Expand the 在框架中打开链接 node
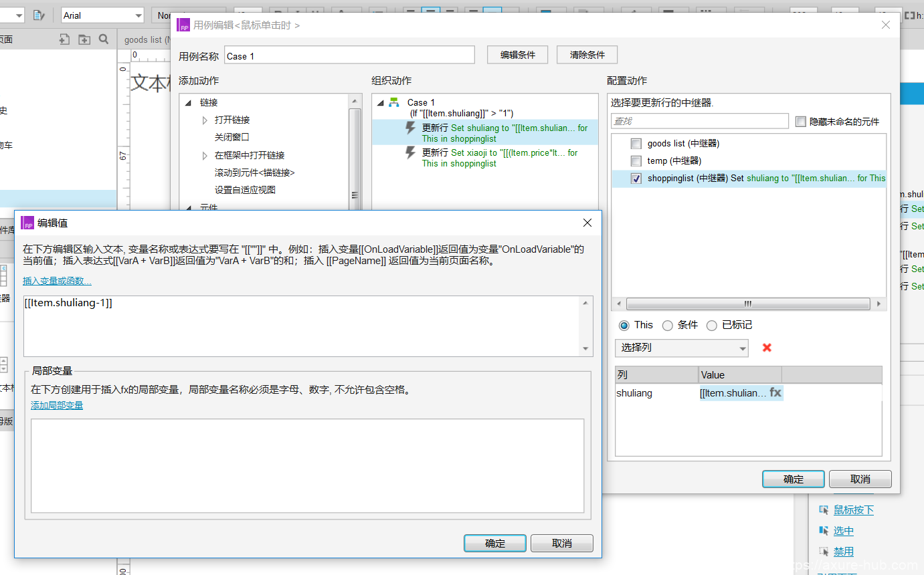Screen dimensions: 924x575 click(x=205, y=155)
